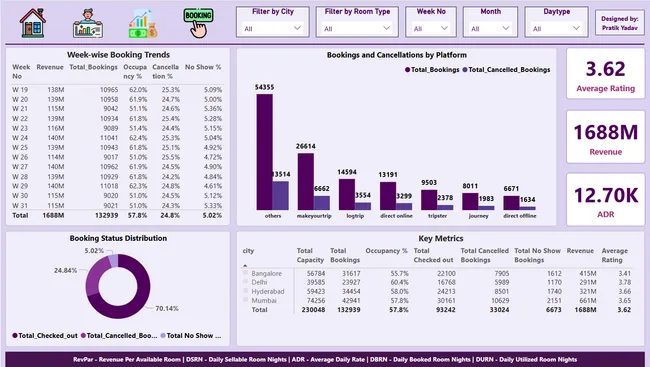
Task: Click the RevPar glossary footer banner
Action: click(x=325, y=360)
